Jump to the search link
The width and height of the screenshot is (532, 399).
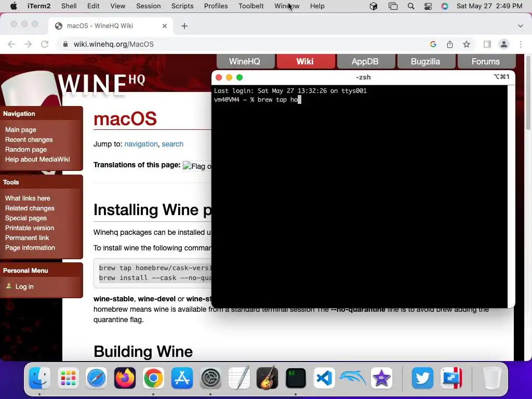point(172,144)
